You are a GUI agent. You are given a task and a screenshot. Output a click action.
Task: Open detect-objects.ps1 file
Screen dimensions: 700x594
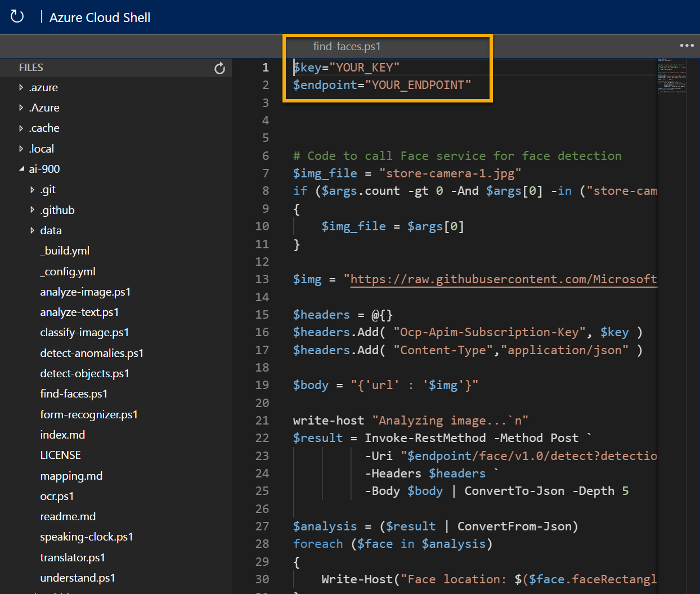pos(84,373)
